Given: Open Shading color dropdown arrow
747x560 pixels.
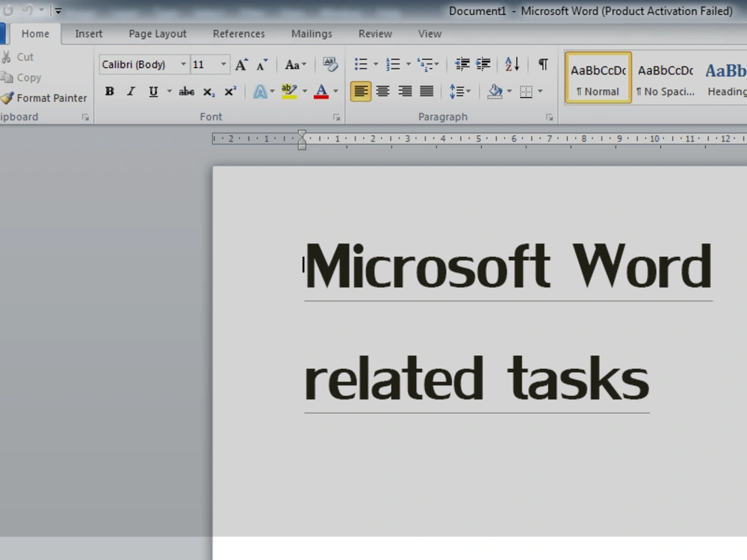Looking at the screenshot, I should tap(509, 91).
